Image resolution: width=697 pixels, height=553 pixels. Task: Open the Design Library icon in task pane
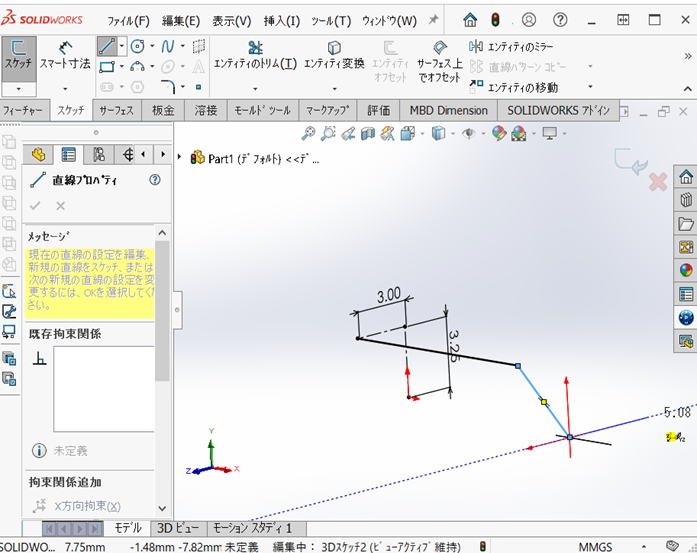(x=686, y=223)
